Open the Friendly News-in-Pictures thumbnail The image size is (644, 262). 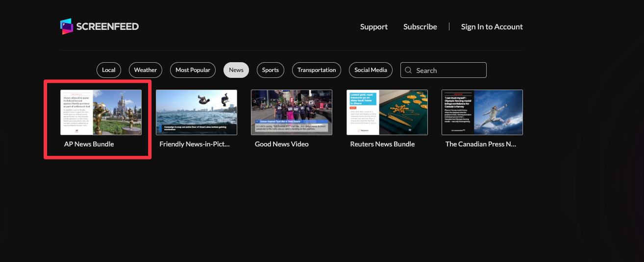(x=197, y=112)
